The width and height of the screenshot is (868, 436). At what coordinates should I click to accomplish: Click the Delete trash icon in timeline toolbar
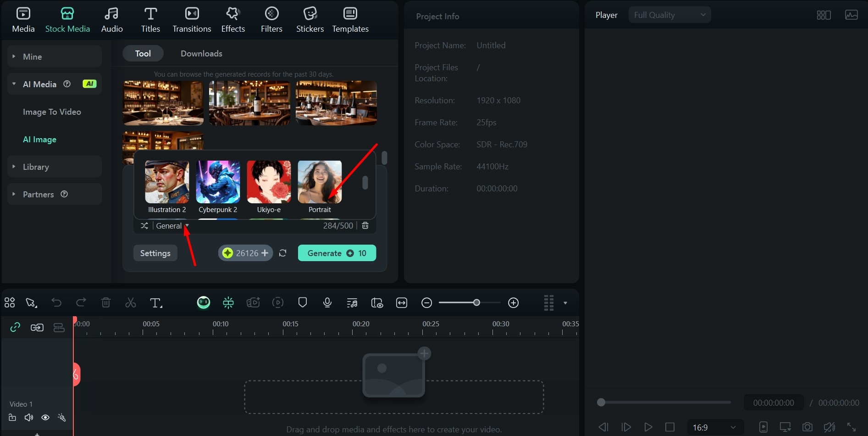106,302
